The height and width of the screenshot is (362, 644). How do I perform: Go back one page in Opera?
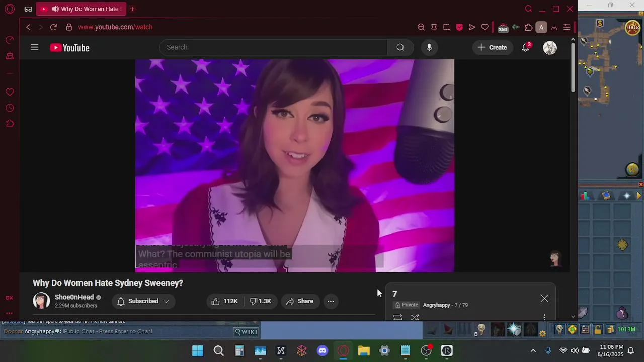(x=28, y=27)
